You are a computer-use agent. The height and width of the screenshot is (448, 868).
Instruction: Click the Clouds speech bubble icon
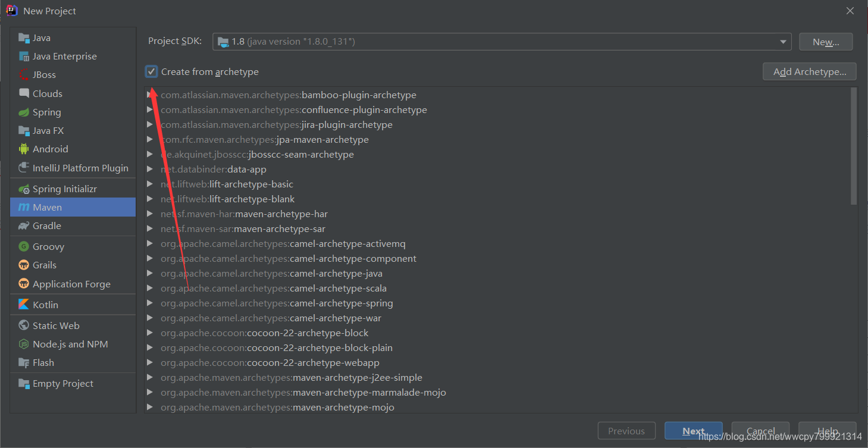coord(24,93)
